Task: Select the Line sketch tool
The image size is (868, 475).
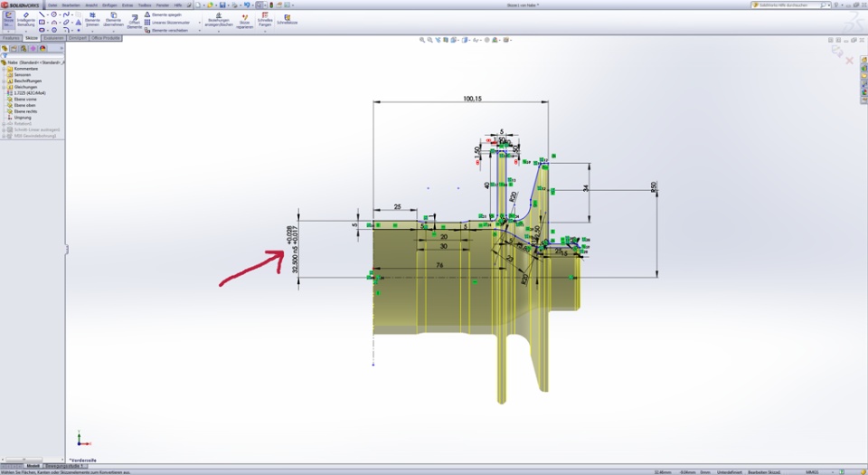Action: [42, 14]
